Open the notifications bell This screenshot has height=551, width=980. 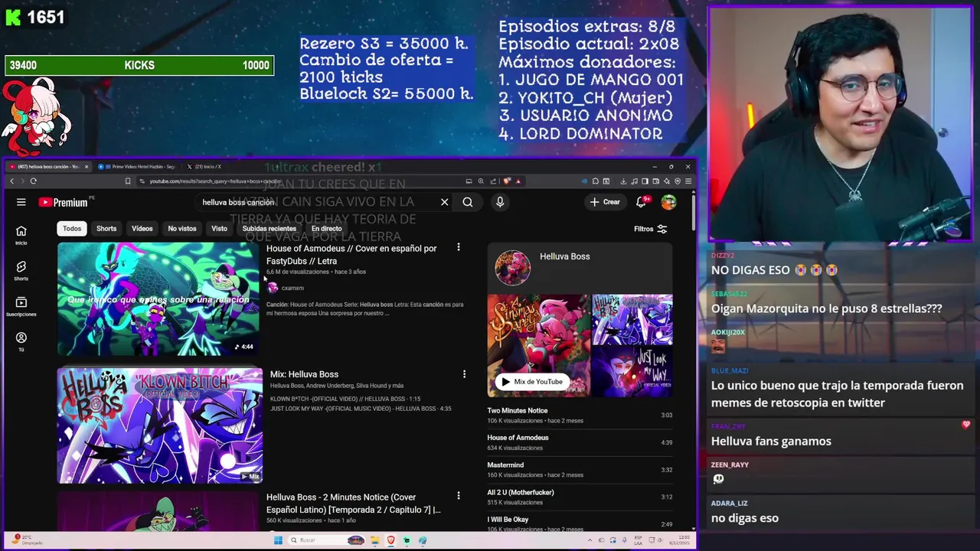[x=642, y=202]
